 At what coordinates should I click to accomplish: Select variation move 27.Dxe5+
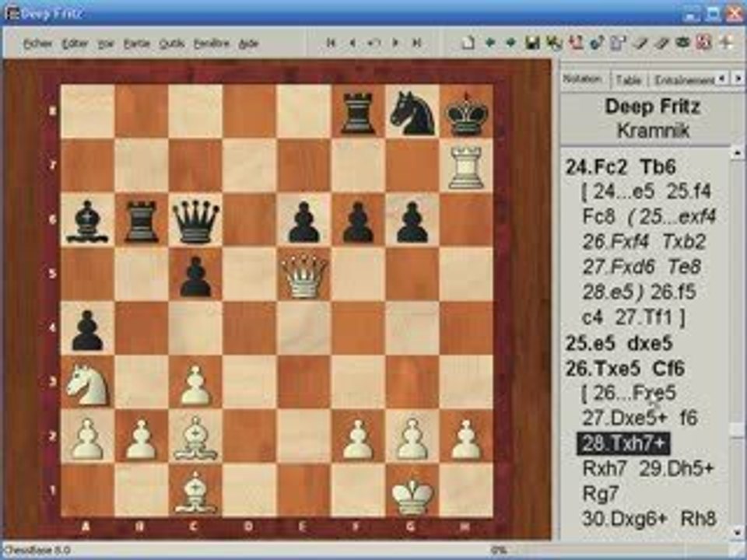pos(625,418)
